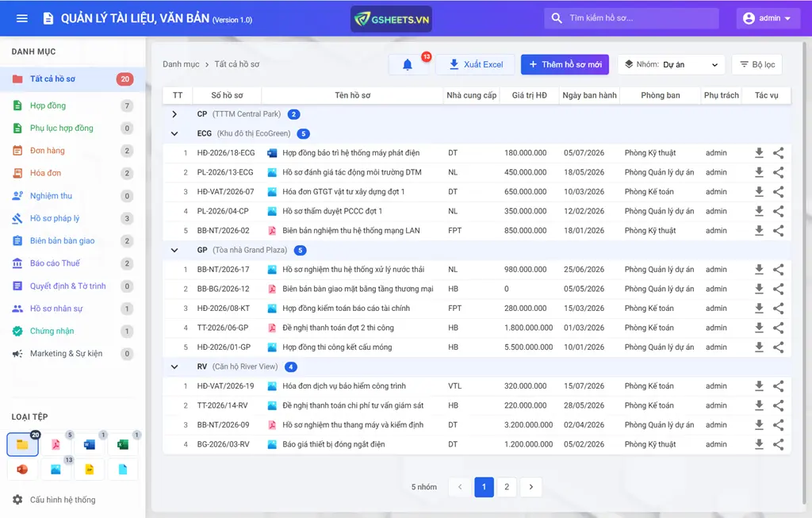Click the next page arrow
This screenshot has height=518, width=812.
[x=530, y=487]
